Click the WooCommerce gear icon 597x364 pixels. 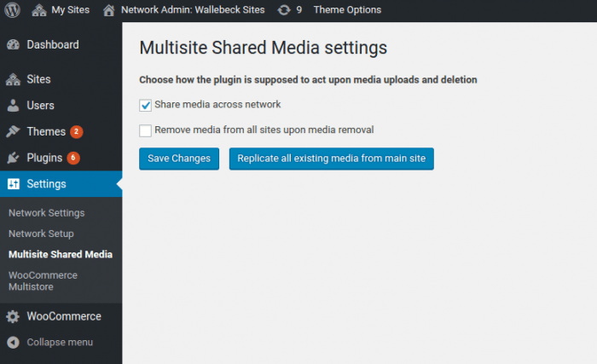13,316
